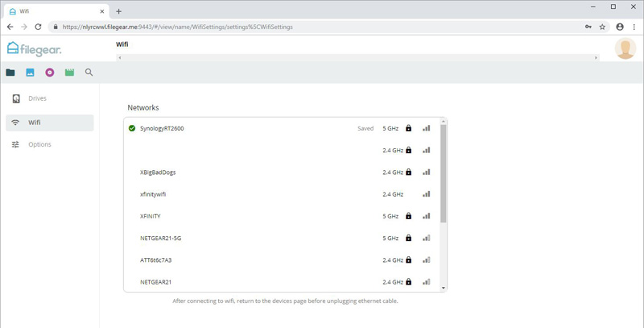
Task: Click the Saved label on SynologyRT2600
Action: [x=365, y=128]
